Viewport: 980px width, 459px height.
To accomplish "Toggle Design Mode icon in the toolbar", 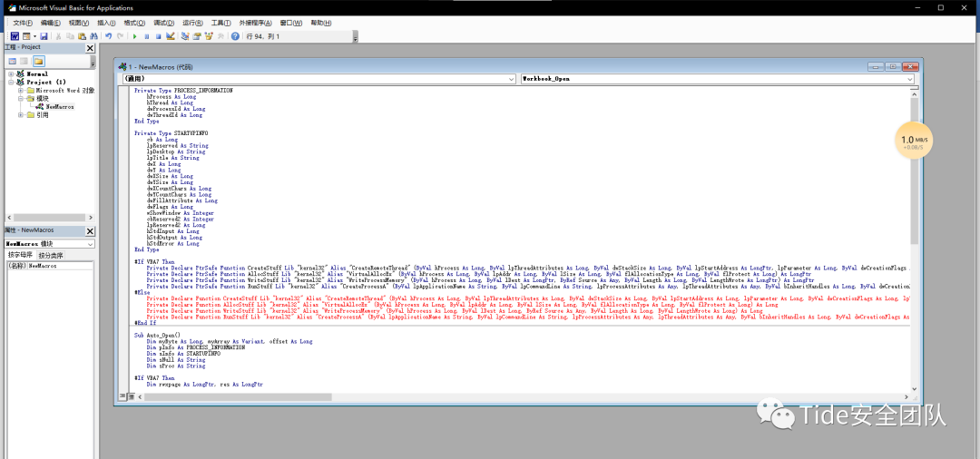I will click(x=170, y=36).
